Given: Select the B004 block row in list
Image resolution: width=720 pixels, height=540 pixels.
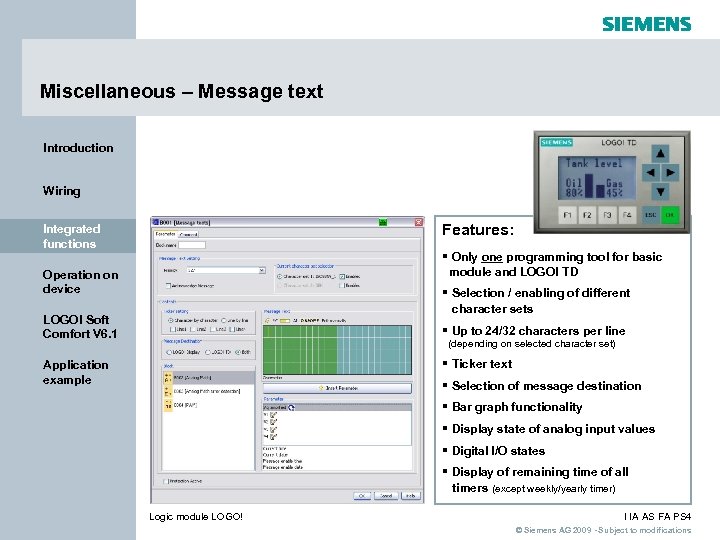Looking at the screenshot, I should 209,405.
